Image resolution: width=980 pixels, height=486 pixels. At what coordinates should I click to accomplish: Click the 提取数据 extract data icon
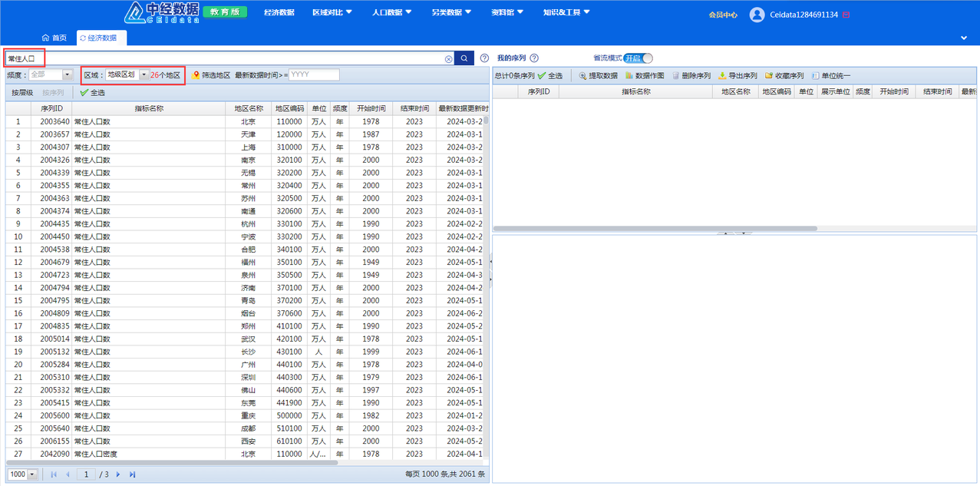point(583,76)
